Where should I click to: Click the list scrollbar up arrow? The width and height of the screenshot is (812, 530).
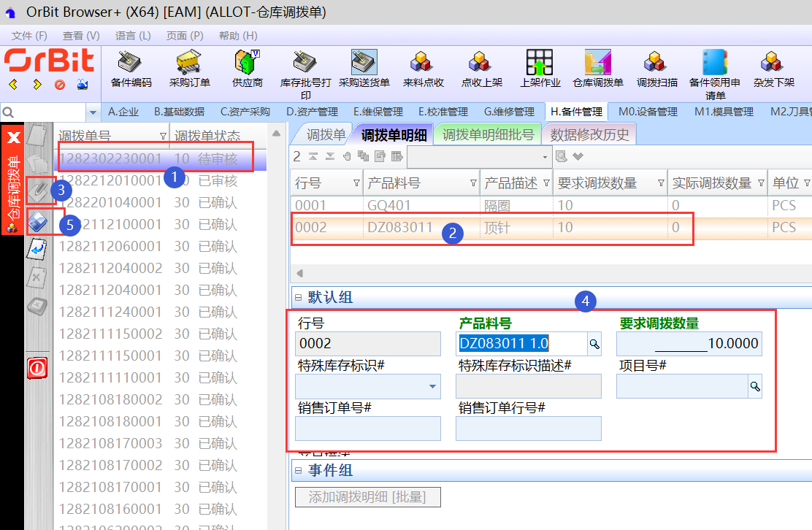pos(277,134)
